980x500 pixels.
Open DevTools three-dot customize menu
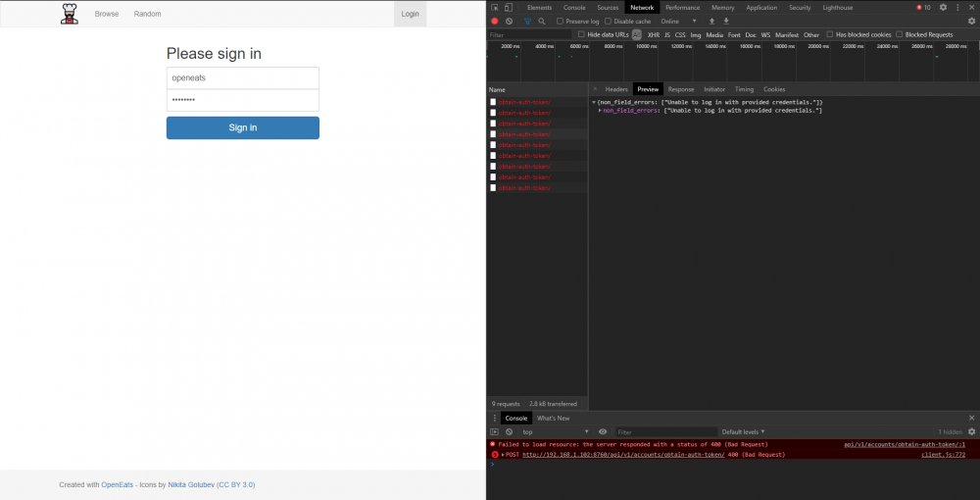957,8
